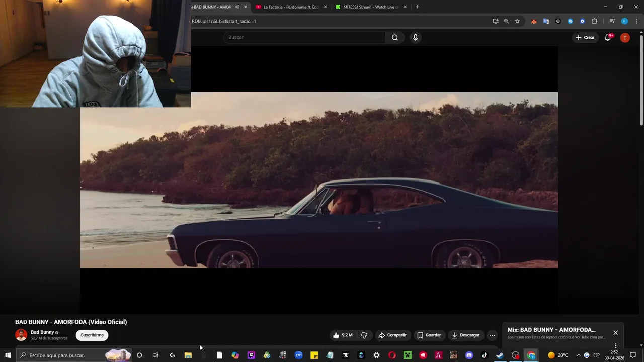This screenshot has width=644, height=362.
Task: Open the Google Translate extension
Action: (546, 21)
